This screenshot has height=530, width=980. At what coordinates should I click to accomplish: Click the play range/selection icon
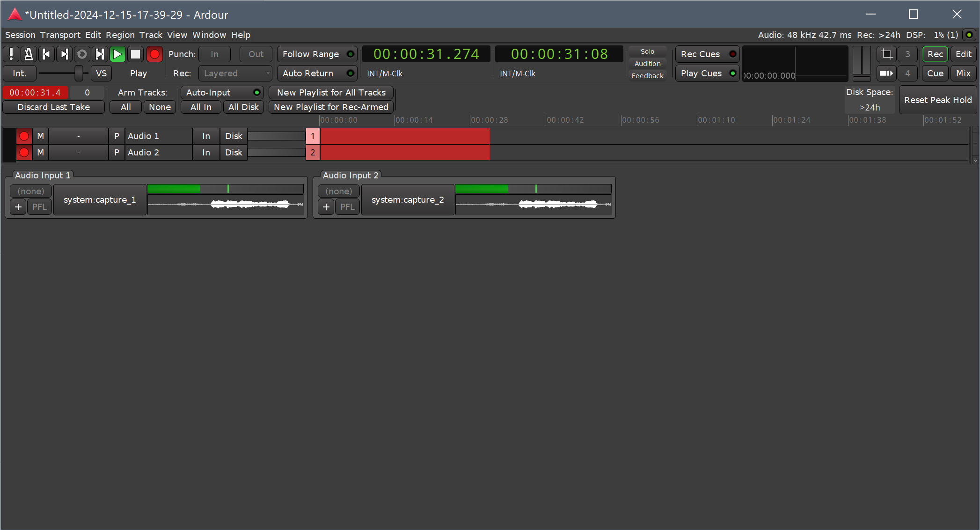pyautogui.click(x=100, y=54)
